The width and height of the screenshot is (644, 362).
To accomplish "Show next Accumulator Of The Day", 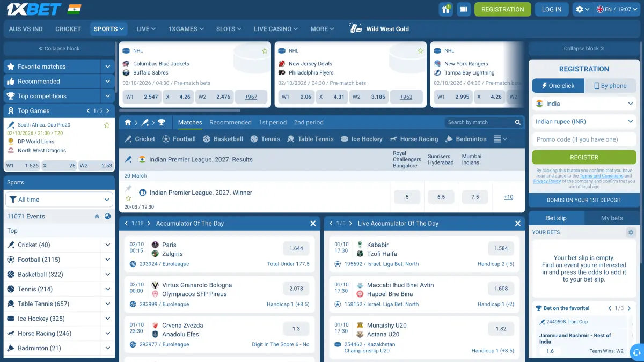I will coord(149,224).
